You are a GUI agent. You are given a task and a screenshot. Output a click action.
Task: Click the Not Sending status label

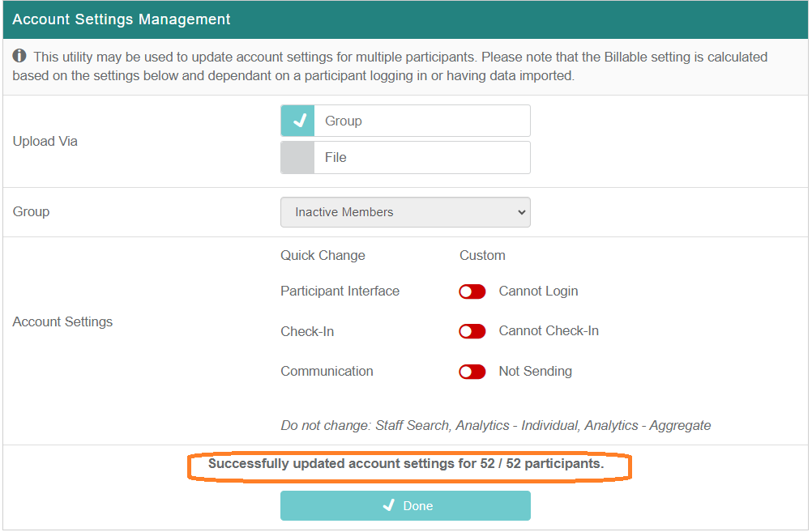click(x=535, y=372)
